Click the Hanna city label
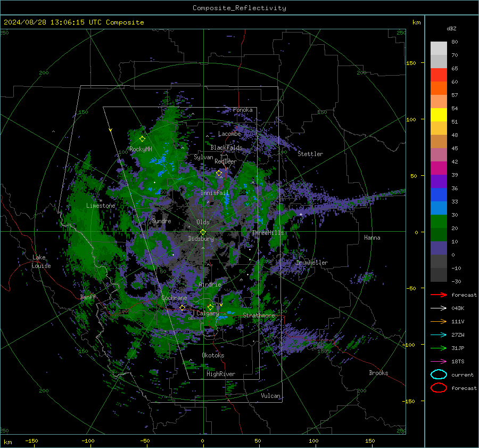Image resolution: width=479 pixels, height=448 pixels. pyautogui.click(x=372, y=238)
